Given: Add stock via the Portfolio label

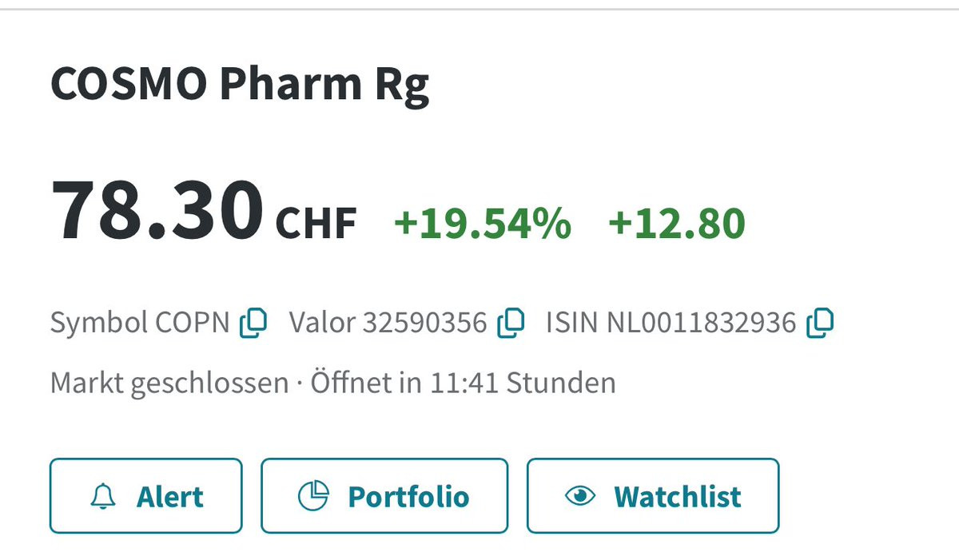Looking at the screenshot, I should pyautogui.click(x=408, y=497).
